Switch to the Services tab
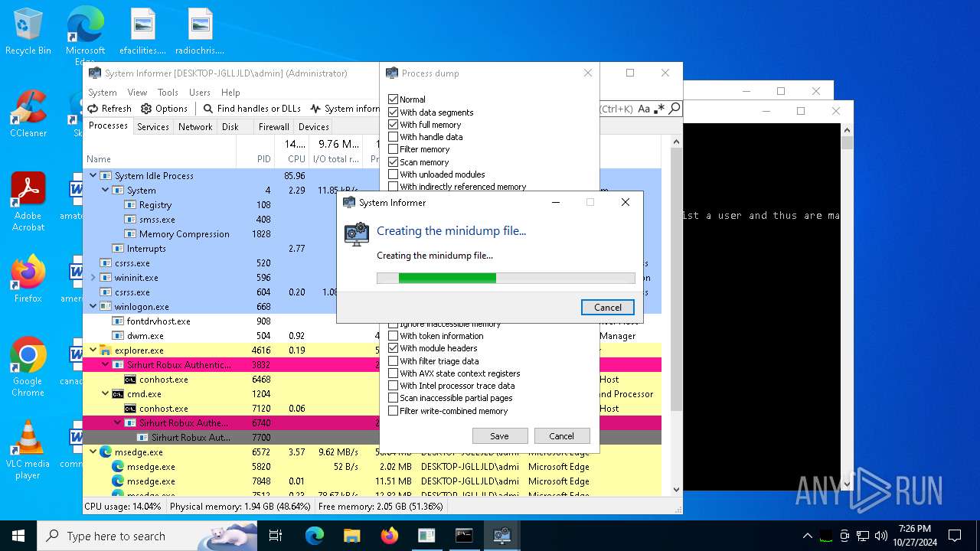This screenshot has height=551, width=980. point(153,127)
